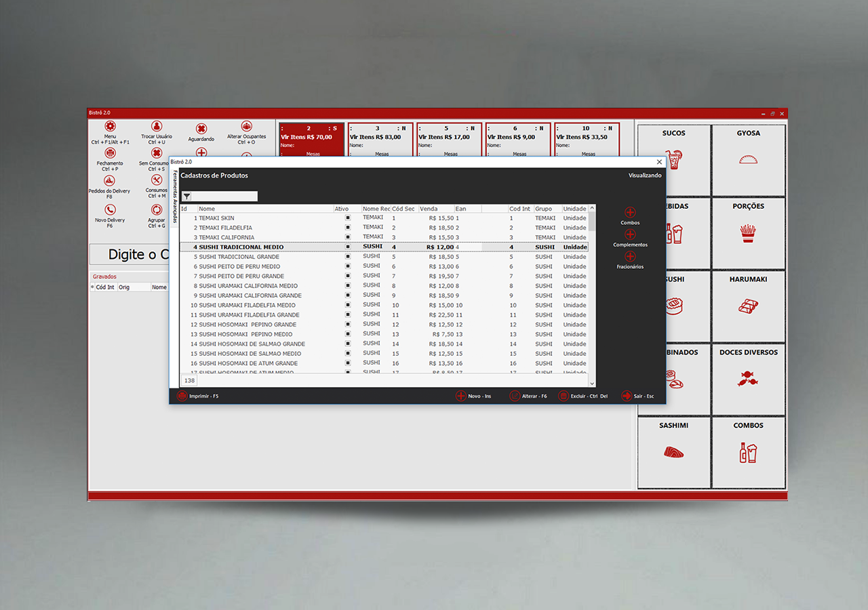Uncheck Ativo for SUSHI TRADICIONAL MEDIO
Screen dimensions: 868x610
(348, 247)
